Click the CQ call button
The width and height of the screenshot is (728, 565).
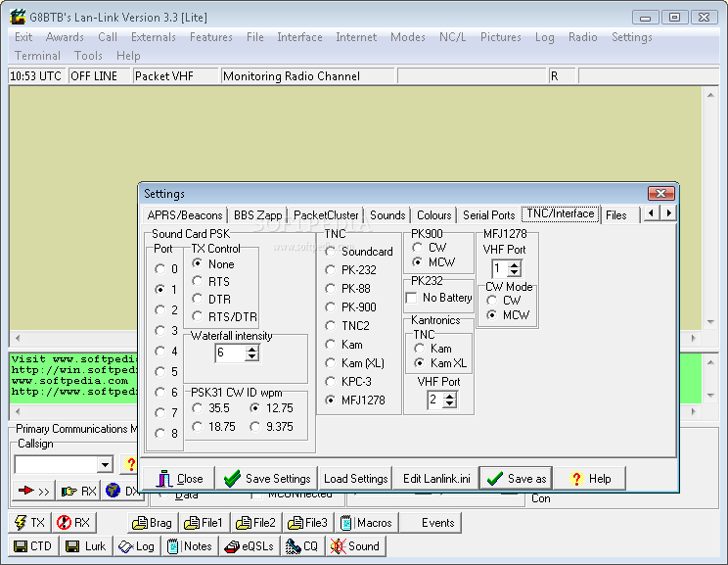(302, 546)
